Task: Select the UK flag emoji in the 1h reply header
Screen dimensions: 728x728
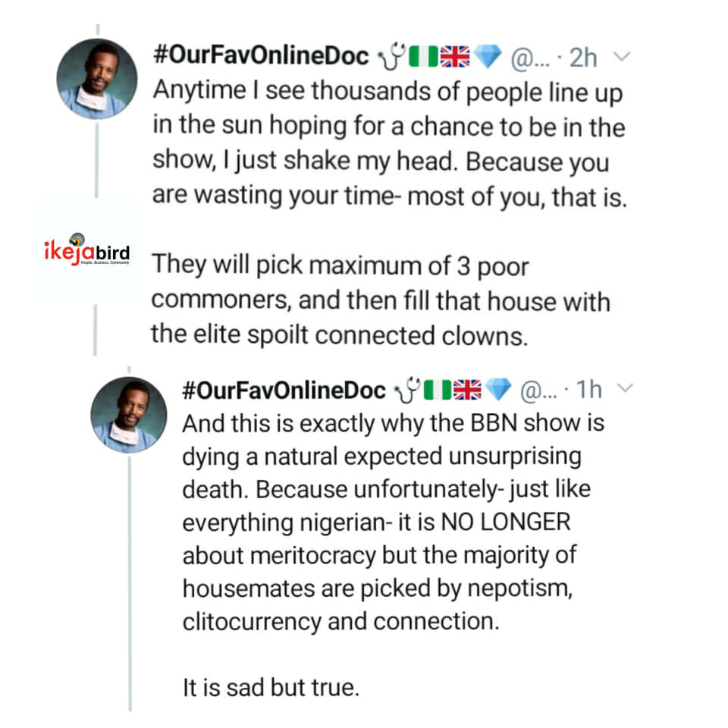Action: pyautogui.click(x=469, y=390)
